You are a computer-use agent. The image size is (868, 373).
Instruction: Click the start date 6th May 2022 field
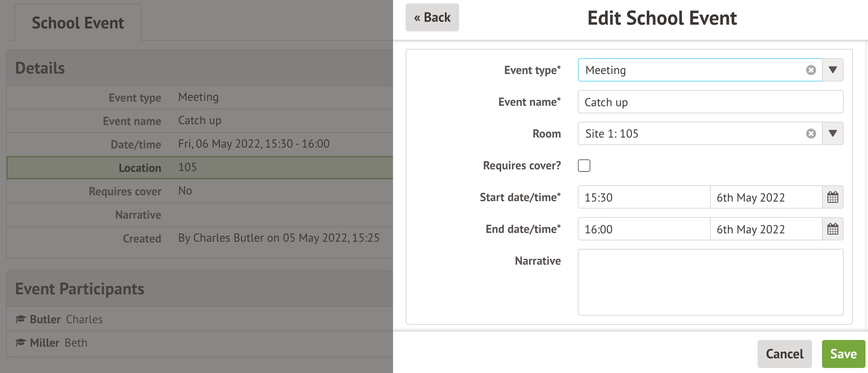pyautogui.click(x=766, y=197)
